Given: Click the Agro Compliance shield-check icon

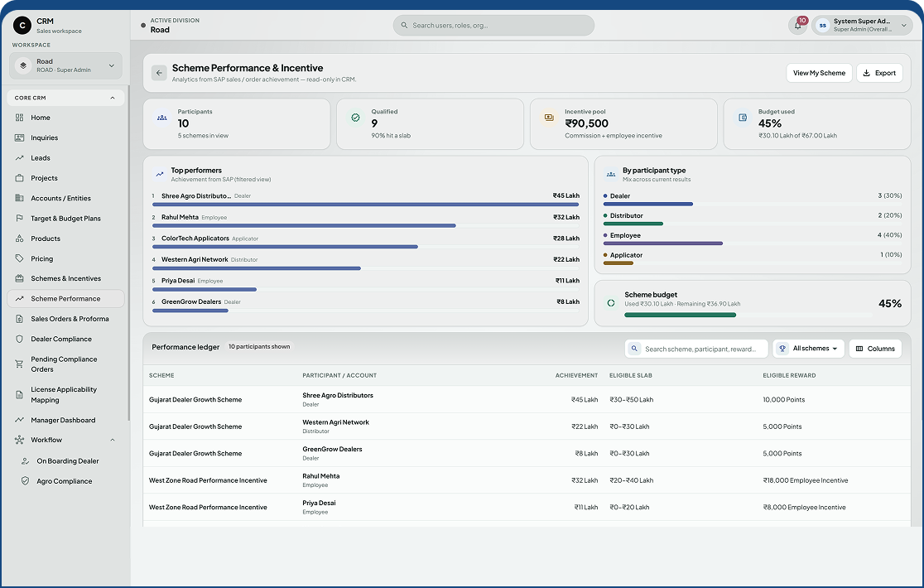Looking at the screenshot, I should coord(26,481).
